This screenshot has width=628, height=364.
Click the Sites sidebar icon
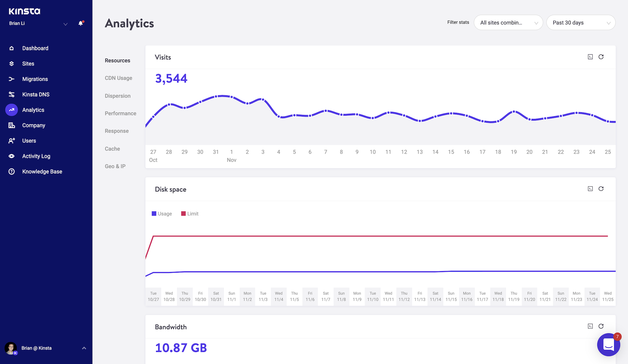(x=12, y=64)
